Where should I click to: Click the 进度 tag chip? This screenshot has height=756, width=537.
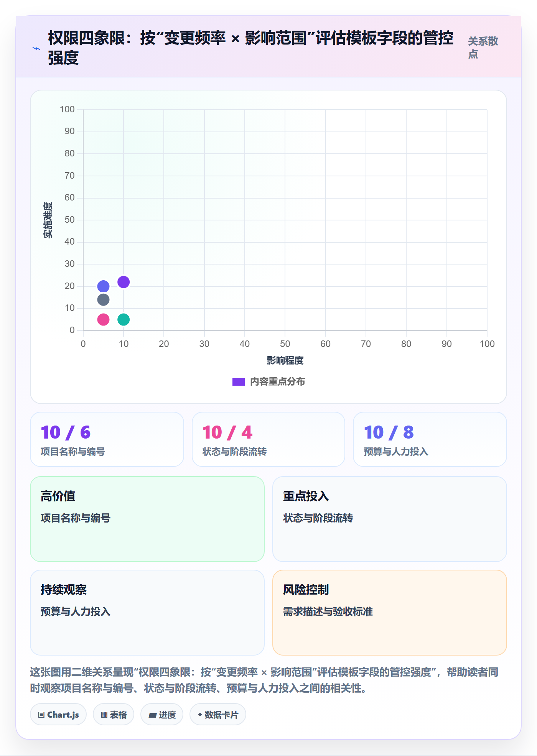(162, 715)
